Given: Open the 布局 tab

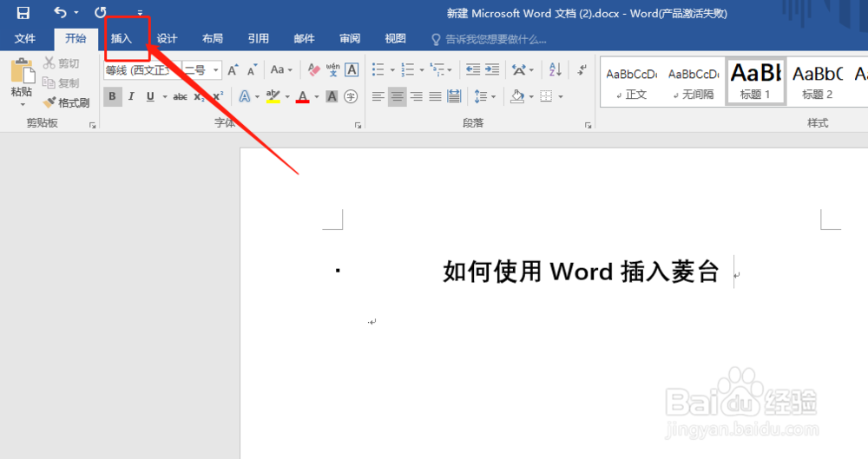Looking at the screenshot, I should pyautogui.click(x=213, y=38).
